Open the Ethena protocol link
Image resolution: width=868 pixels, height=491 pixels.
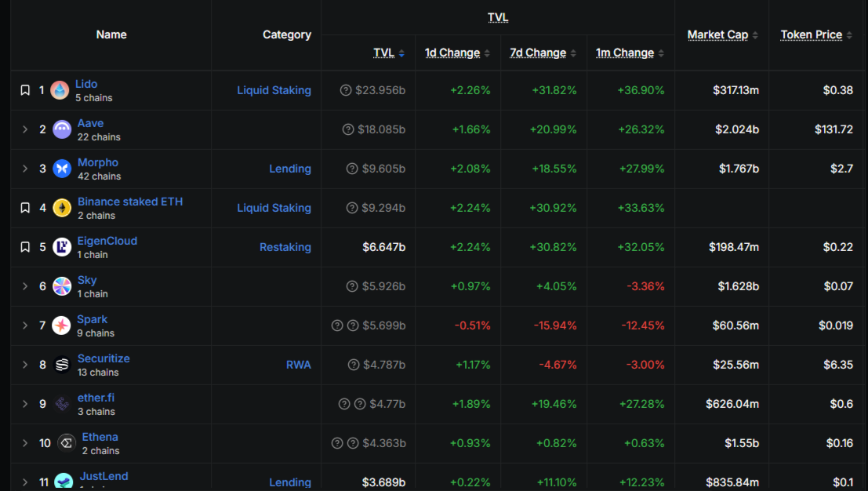(x=100, y=438)
